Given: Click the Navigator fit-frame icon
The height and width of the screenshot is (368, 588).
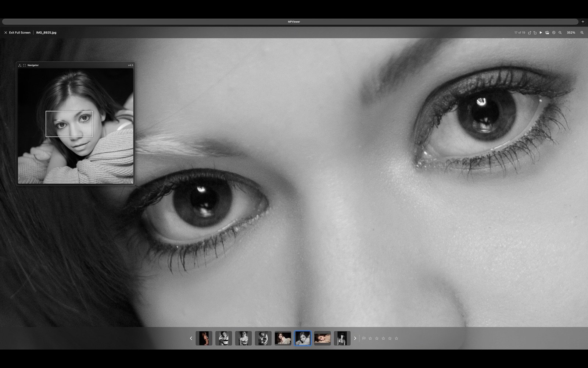Looking at the screenshot, I should 24,65.
